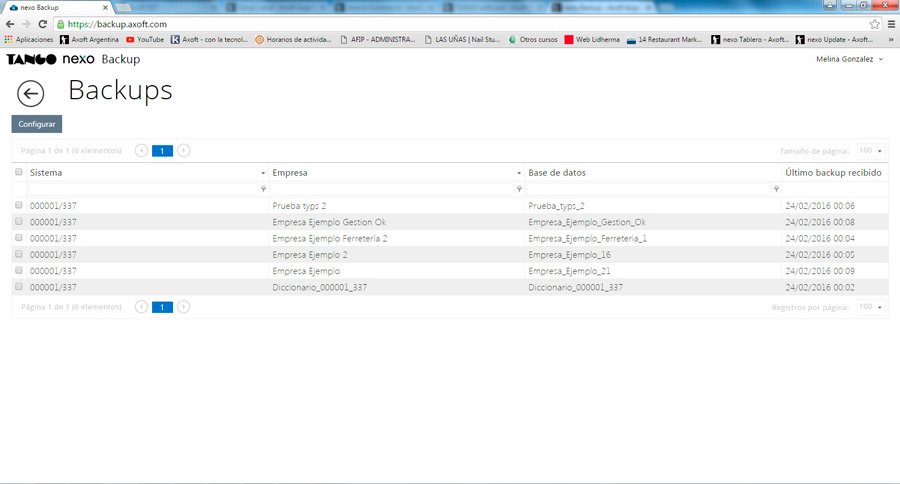Click date cell 24/02/2016 00:02
Viewport: 900px width, 484px height.
(820, 287)
